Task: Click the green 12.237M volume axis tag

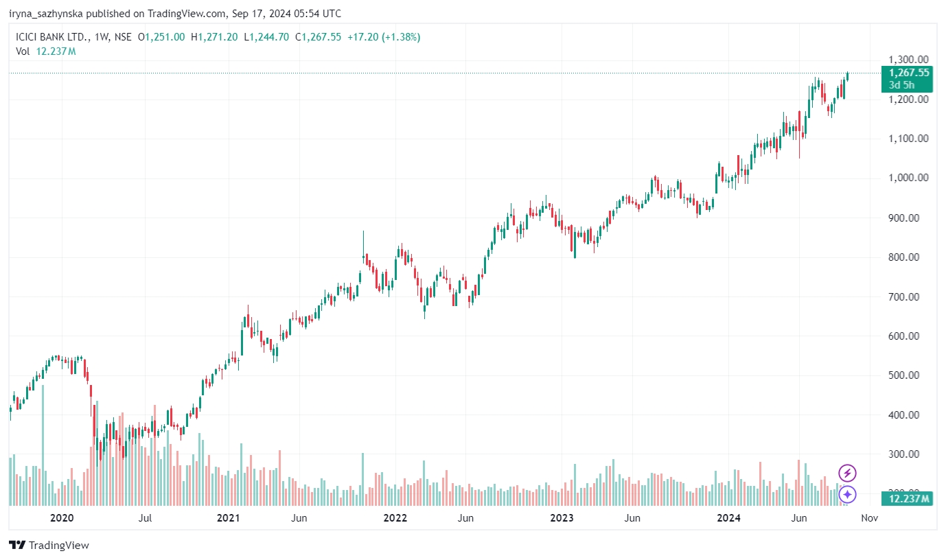Action: (x=907, y=499)
